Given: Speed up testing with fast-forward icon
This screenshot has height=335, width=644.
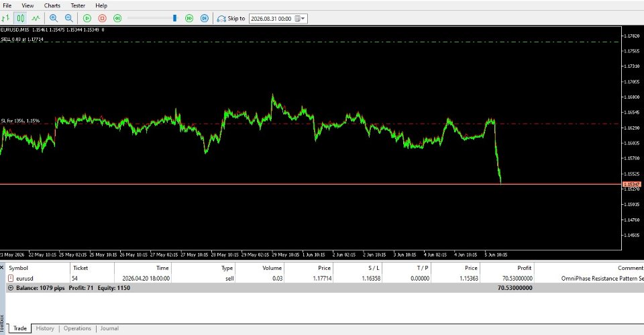Looking at the screenshot, I should [189, 18].
